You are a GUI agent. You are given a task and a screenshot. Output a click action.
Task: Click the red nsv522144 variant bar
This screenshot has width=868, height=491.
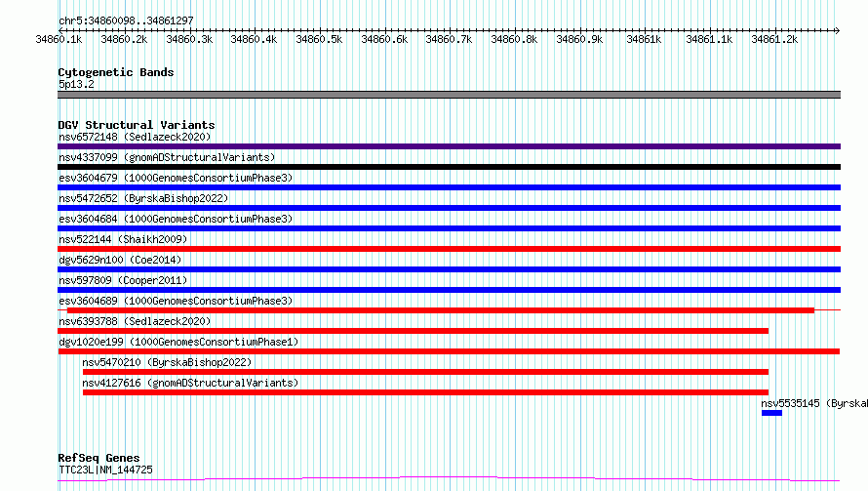pyautogui.click(x=449, y=249)
